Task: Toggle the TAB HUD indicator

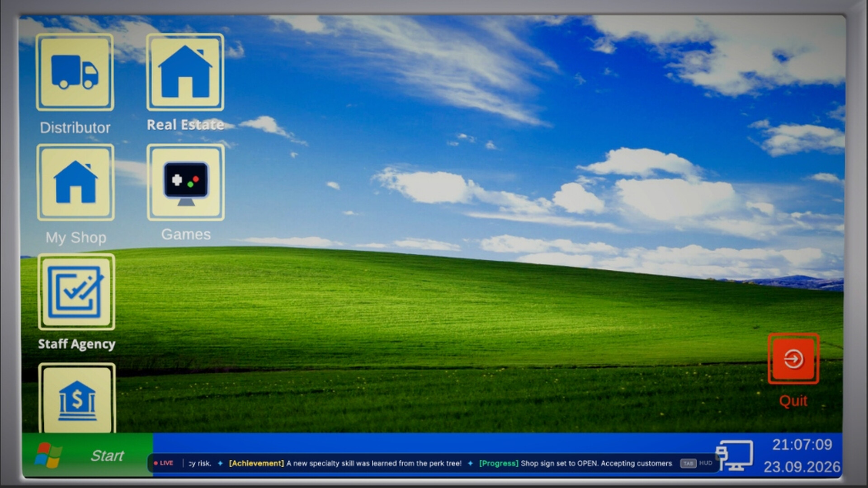Action: point(696,463)
